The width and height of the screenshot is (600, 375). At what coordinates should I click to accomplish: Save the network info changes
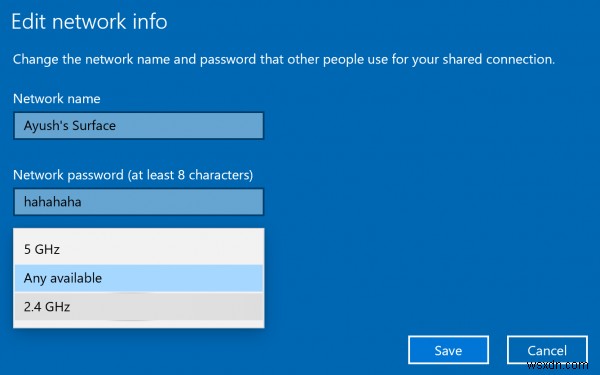(448, 350)
